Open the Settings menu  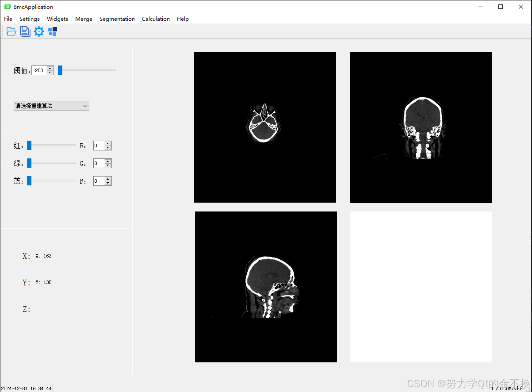click(30, 19)
